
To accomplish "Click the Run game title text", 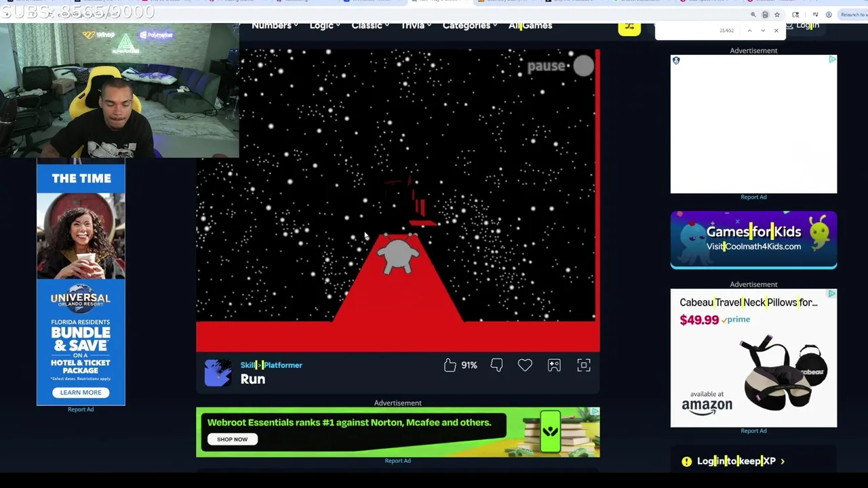I will click(x=253, y=380).
